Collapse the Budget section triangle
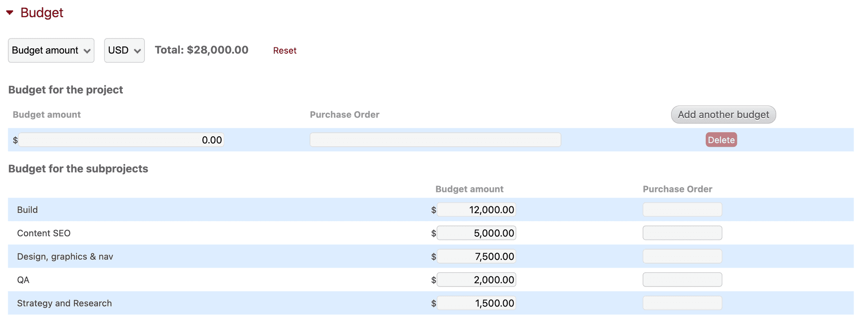 [x=9, y=13]
